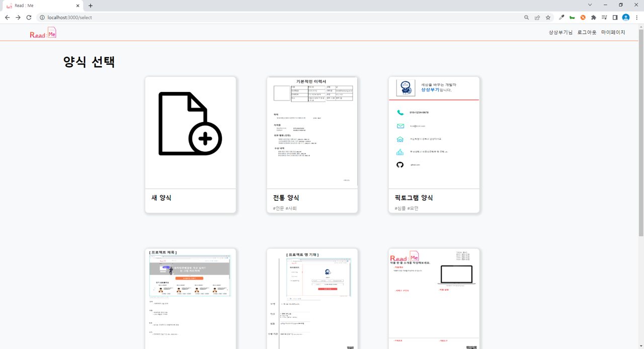Screen dimensions: 644x349
Task: Click the 양식 선택 page heading
Action: tap(89, 62)
